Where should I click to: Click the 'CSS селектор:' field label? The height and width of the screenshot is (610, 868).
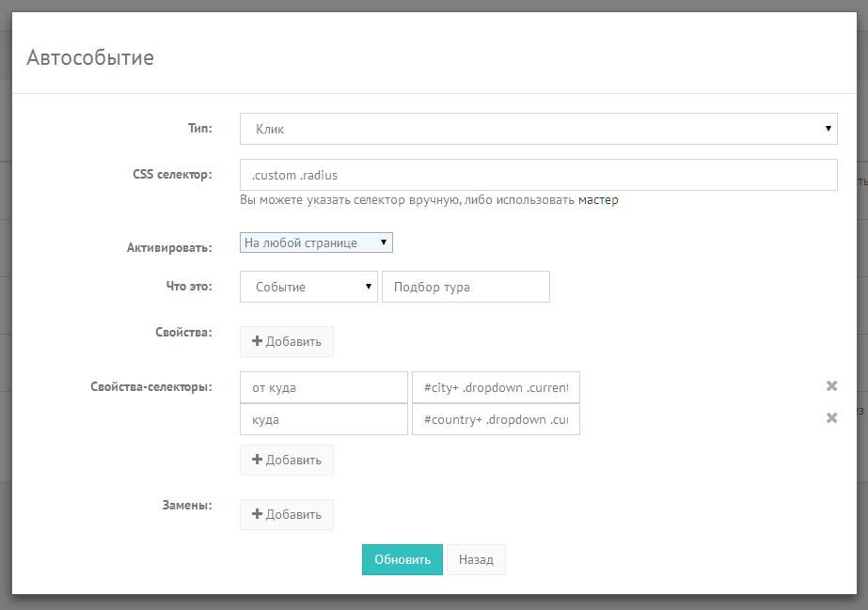(x=172, y=174)
